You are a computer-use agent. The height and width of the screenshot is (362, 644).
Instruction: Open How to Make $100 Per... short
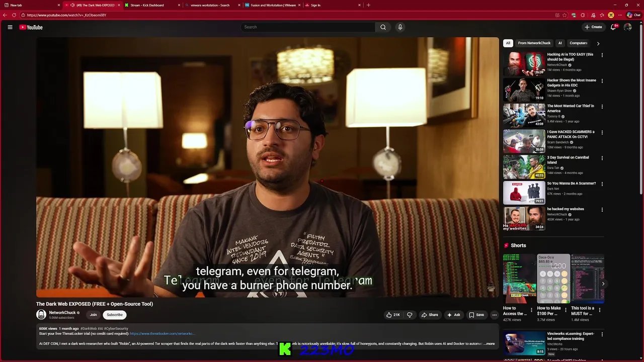pos(553,279)
